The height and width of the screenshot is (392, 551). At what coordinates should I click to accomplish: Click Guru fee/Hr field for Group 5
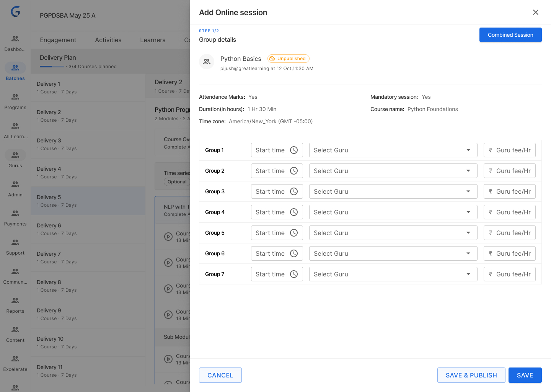click(510, 233)
